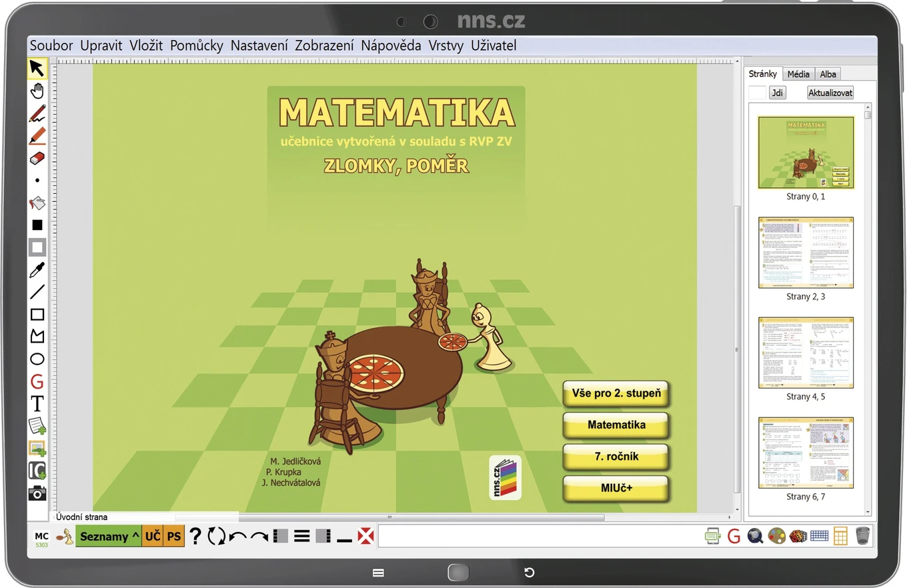Open the Pomůcky menu
The width and height of the screenshot is (907, 588).
(x=197, y=45)
